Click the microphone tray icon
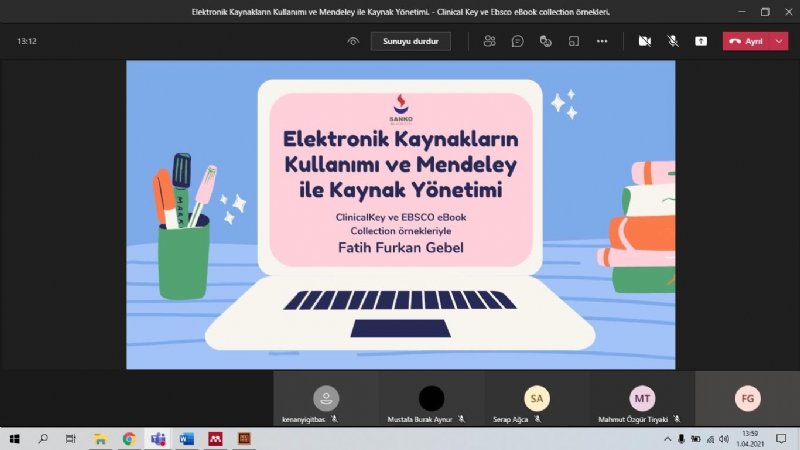This screenshot has width=800, height=450. click(x=682, y=439)
